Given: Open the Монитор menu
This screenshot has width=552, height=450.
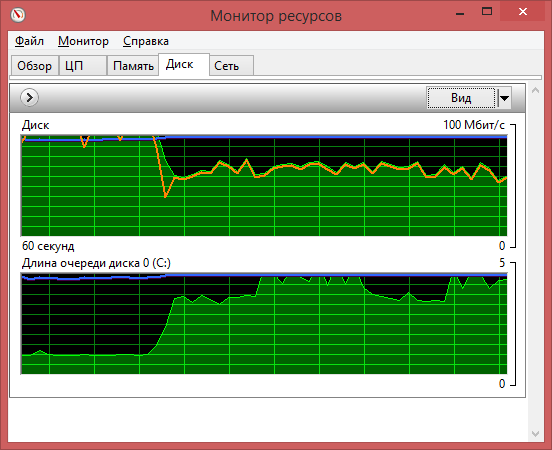Looking at the screenshot, I should (83, 41).
